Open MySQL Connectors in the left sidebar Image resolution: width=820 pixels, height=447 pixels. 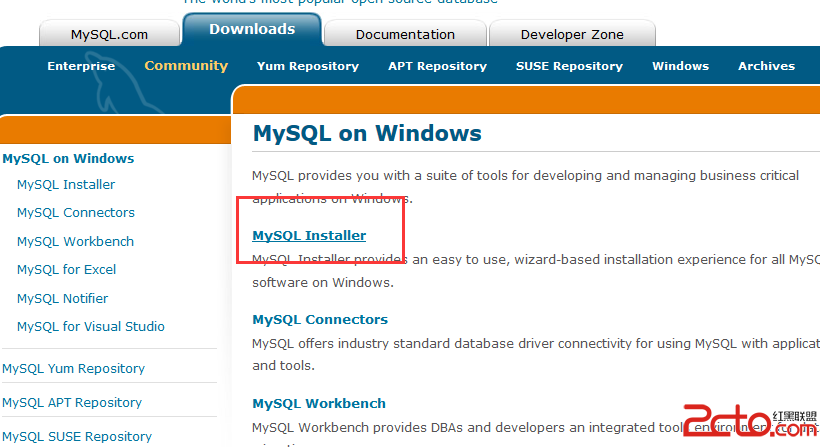(x=76, y=213)
